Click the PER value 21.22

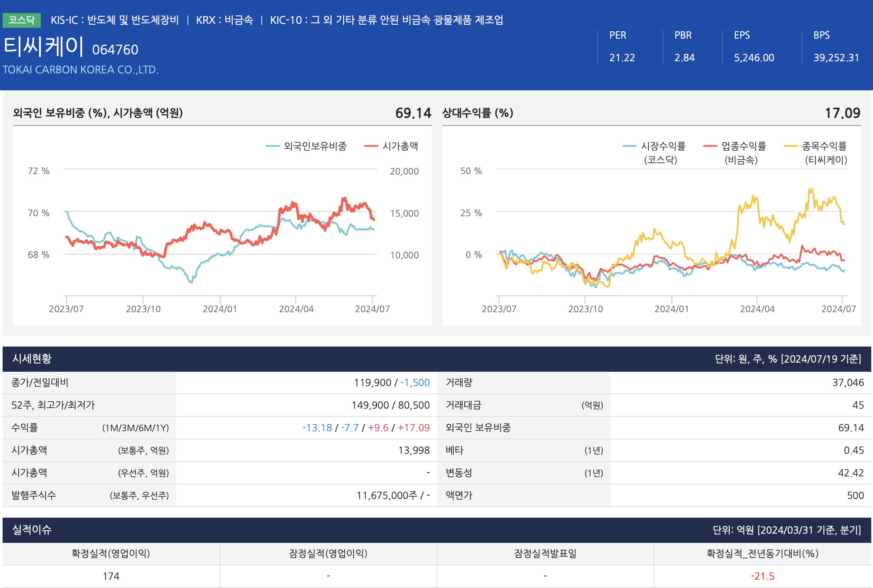pos(622,58)
